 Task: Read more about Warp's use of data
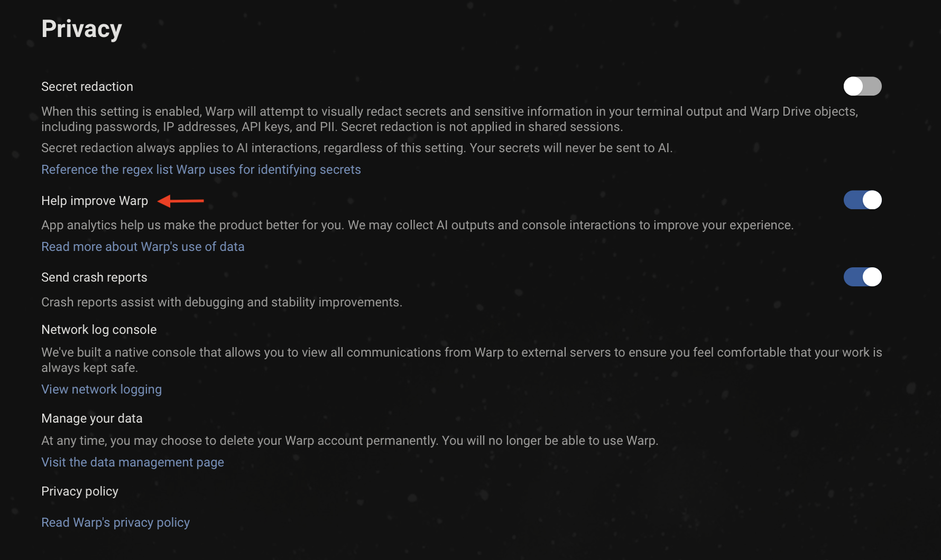pyautogui.click(x=143, y=247)
